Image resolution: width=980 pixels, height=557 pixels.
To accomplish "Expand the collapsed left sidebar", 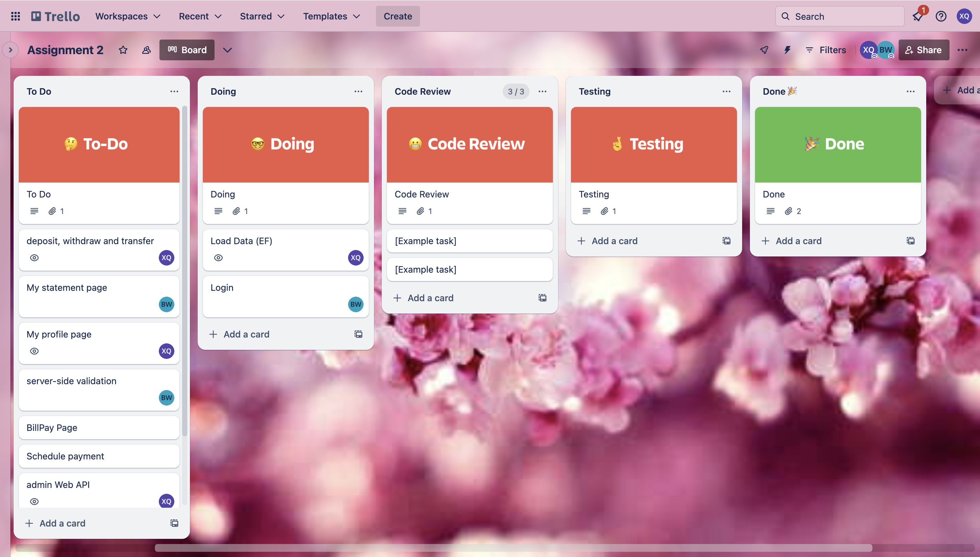I will 11,50.
